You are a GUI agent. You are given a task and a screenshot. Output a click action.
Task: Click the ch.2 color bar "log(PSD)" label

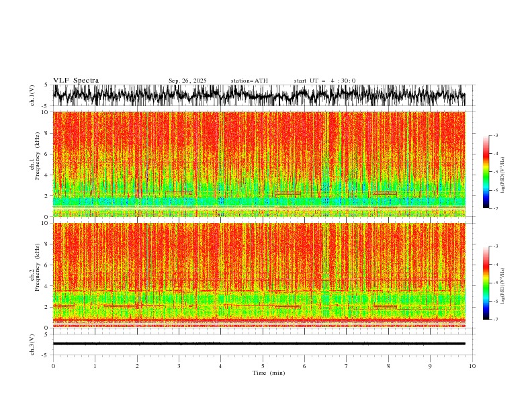click(x=502, y=285)
